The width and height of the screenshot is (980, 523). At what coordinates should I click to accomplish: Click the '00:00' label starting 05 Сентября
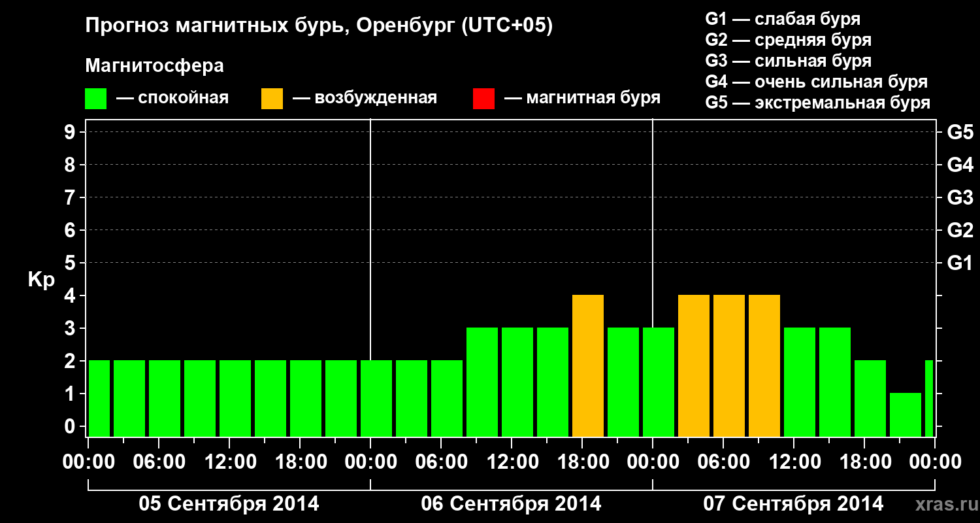(x=89, y=462)
